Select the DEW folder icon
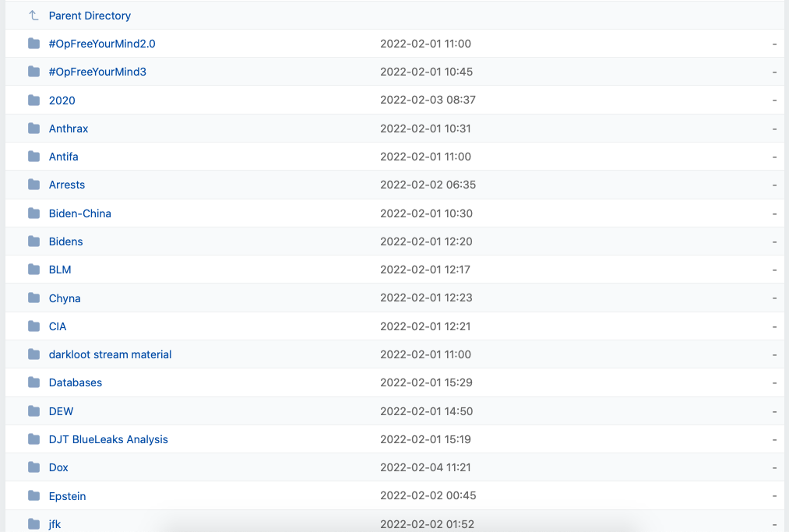Screen dimensions: 789x532 click(x=33, y=411)
